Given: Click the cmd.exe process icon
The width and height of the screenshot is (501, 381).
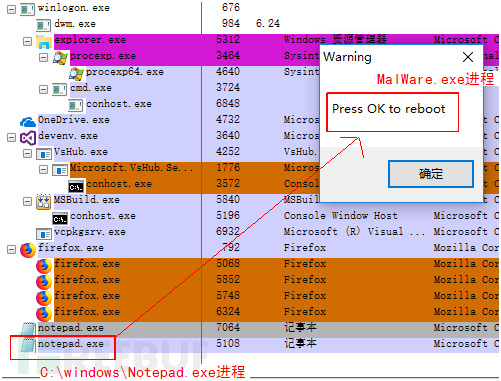Looking at the screenshot, I should tap(59, 89).
